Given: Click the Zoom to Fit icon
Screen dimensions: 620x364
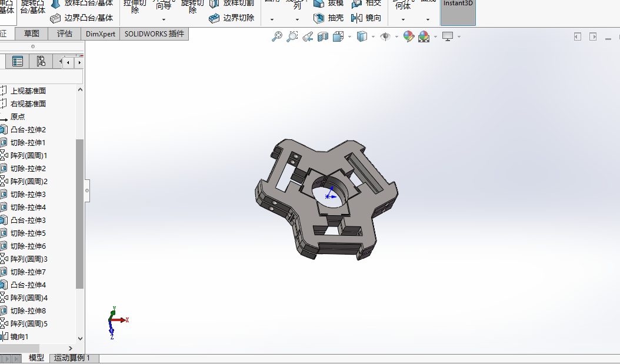Looking at the screenshot, I should tap(277, 37).
